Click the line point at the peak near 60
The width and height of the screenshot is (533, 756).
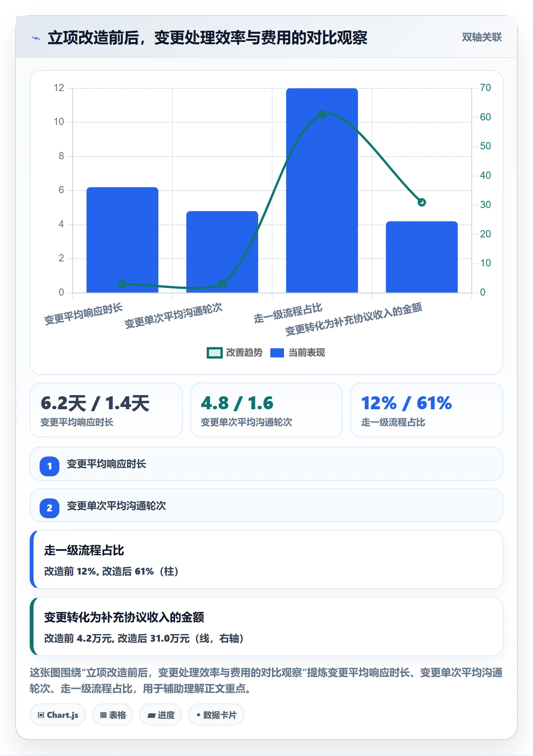(322, 114)
